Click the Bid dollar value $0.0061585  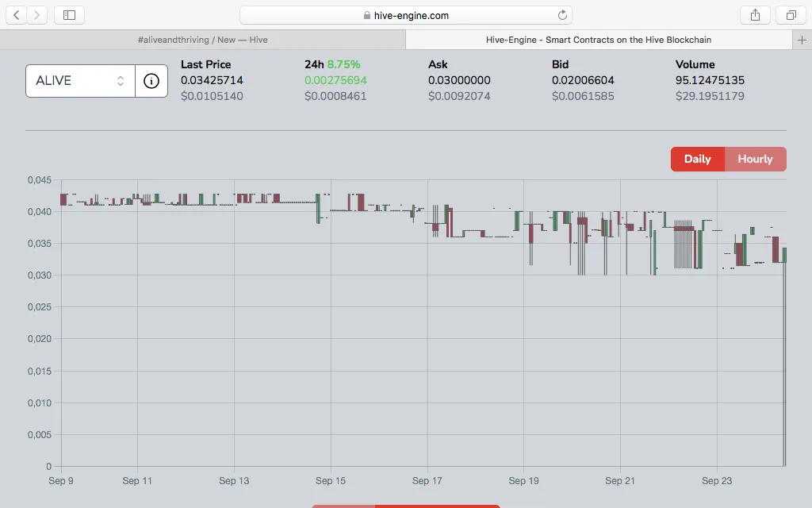point(583,96)
